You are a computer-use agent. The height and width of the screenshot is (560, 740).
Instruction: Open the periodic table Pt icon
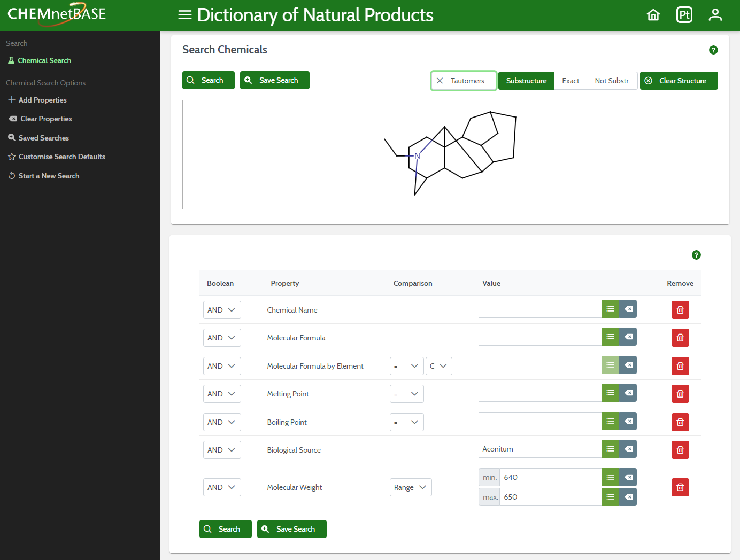point(684,15)
